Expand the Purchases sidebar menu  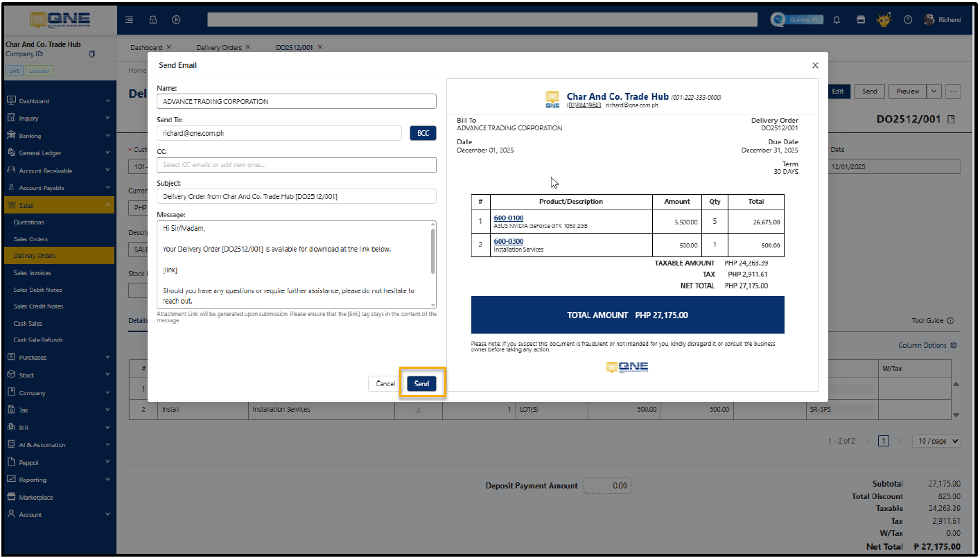[58, 358]
